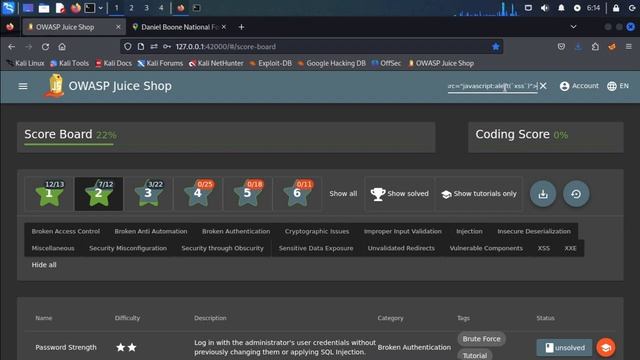Open the Exploit-DB bookmark
Screen dimensions: 640x360
[x=270, y=63]
